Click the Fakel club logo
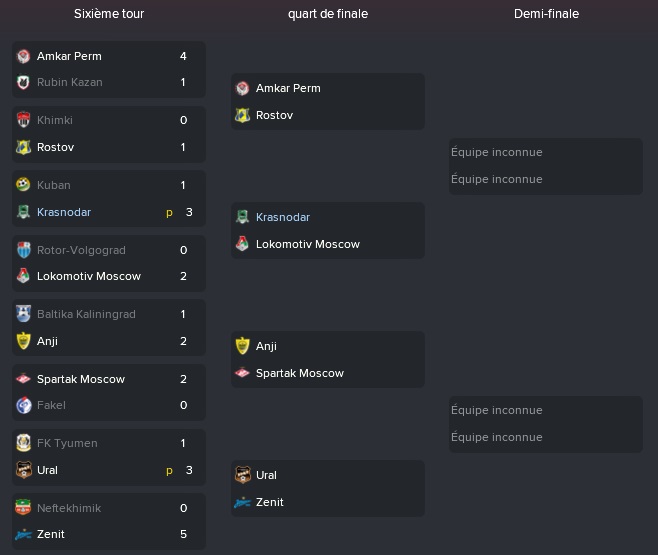Viewport: 658px width, 555px height. coord(24,405)
